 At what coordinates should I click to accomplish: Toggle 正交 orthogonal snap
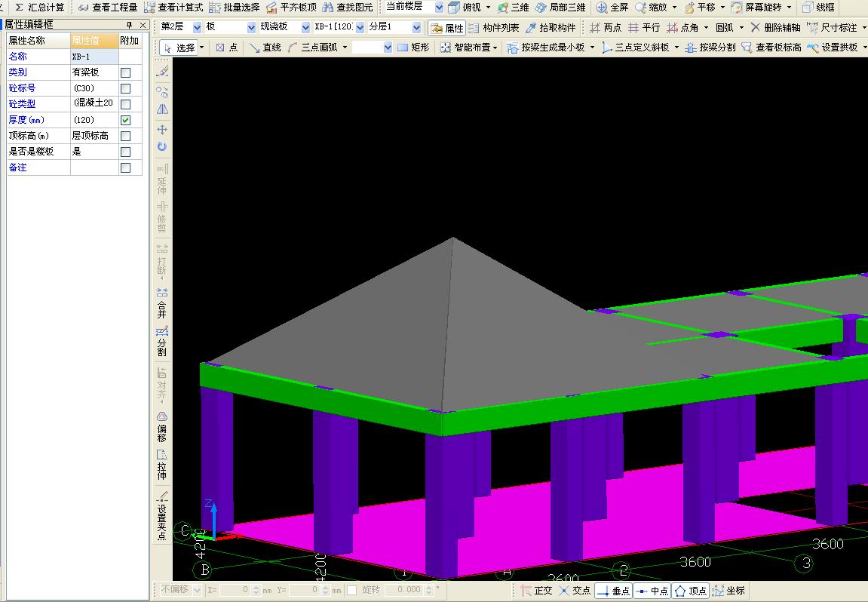537,591
